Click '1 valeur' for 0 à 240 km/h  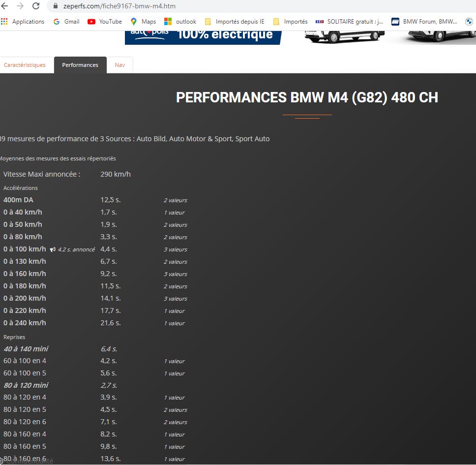[174, 323]
